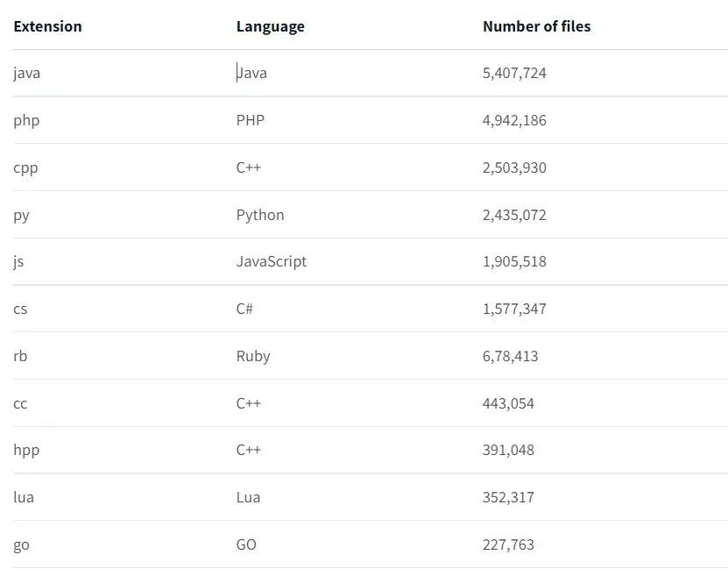
Task: Click the hpp extension cell
Action: (x=26, y=451)
